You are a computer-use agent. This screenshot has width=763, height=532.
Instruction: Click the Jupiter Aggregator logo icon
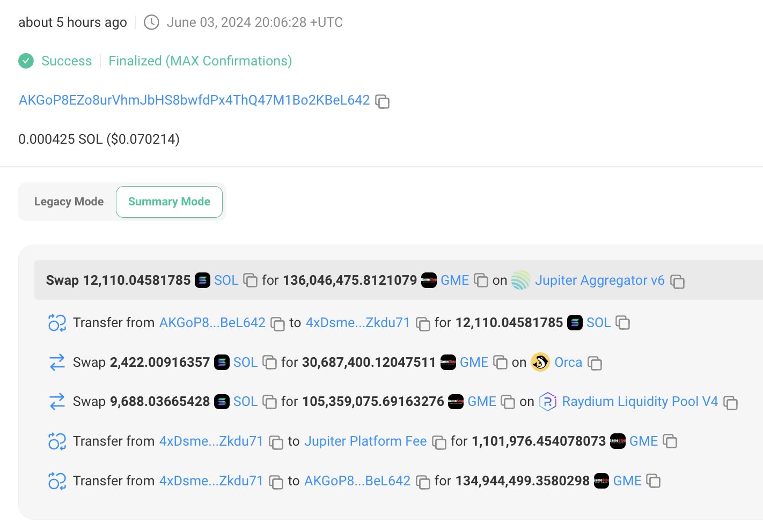(x=520, y=280)
